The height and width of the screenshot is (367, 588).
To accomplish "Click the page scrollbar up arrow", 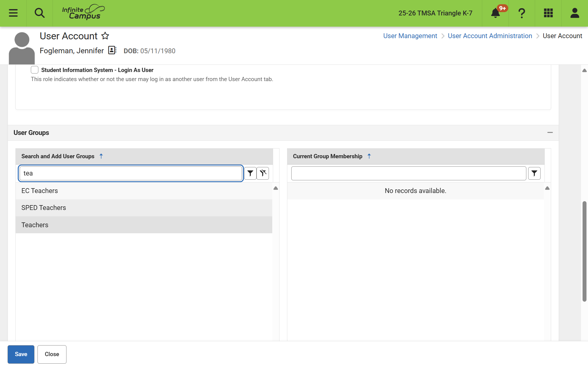I will pyautogui.click(x=584, y=70).
